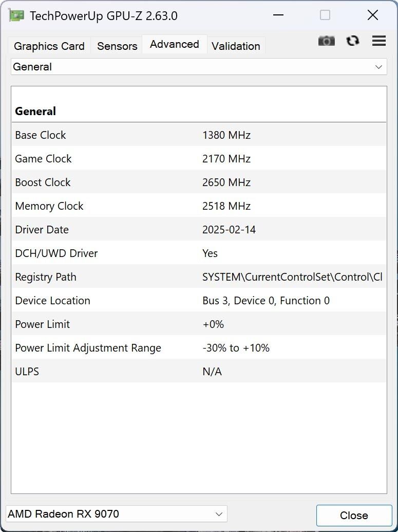Click the N/A value for ULPS
This screenshot has width=398, height=532.
212,372
